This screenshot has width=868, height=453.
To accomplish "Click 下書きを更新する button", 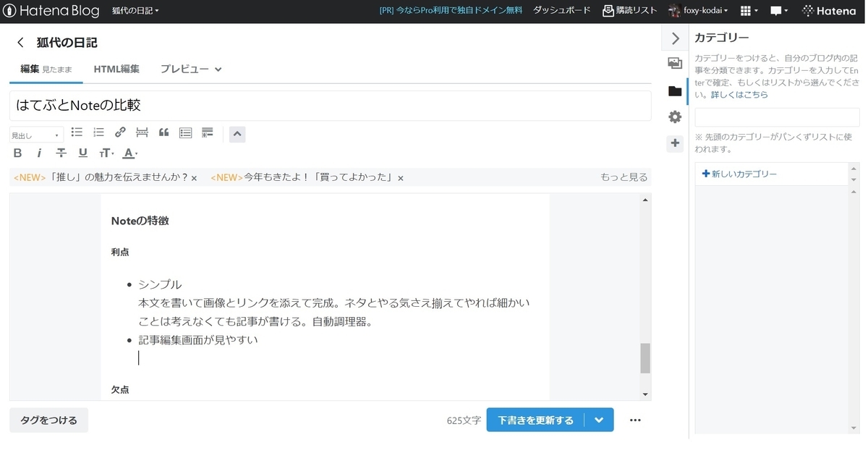I will (x=535, y=420).
